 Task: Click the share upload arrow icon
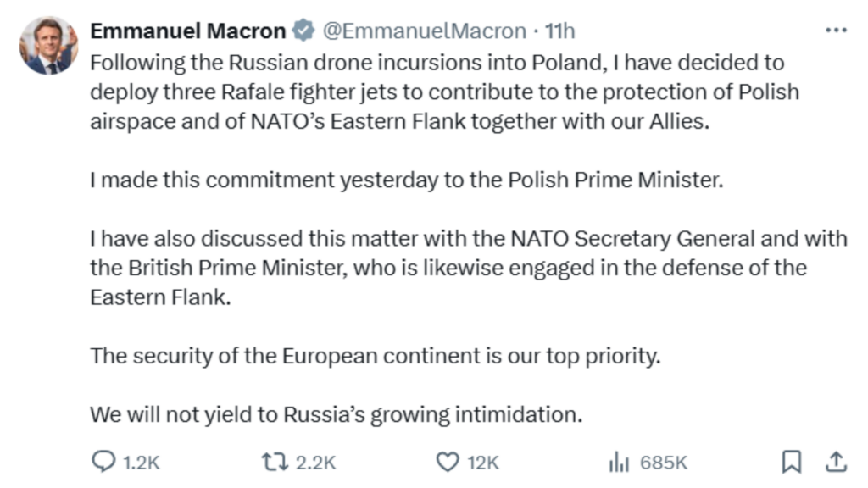pos(837,462)
